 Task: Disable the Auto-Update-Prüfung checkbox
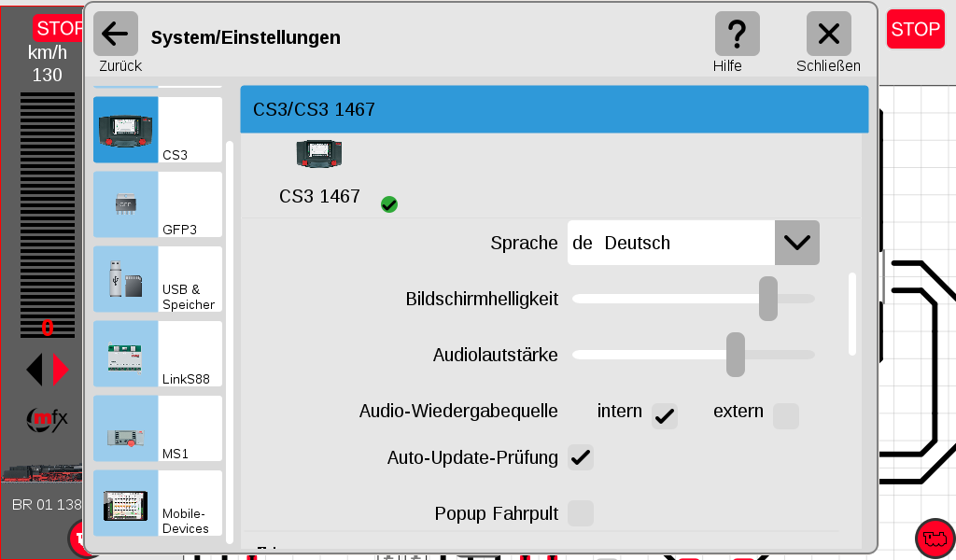pos(581,457)
